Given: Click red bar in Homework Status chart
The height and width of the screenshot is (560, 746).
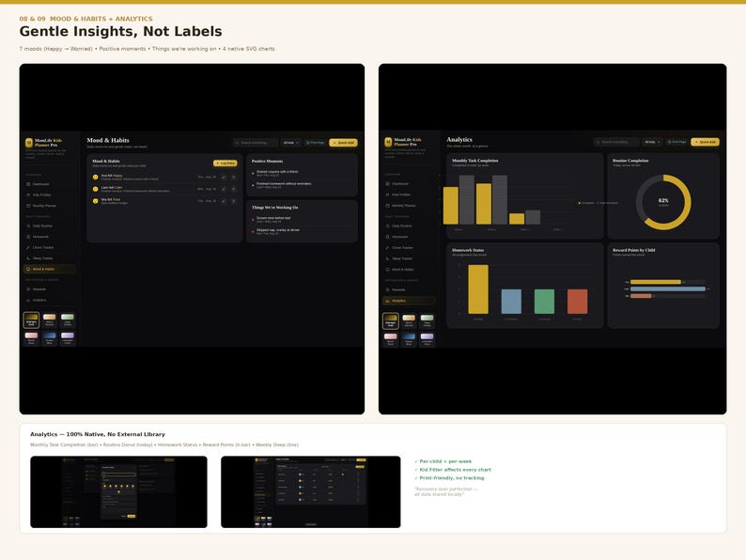Looking at the screenshot, I should click(577, 302).
